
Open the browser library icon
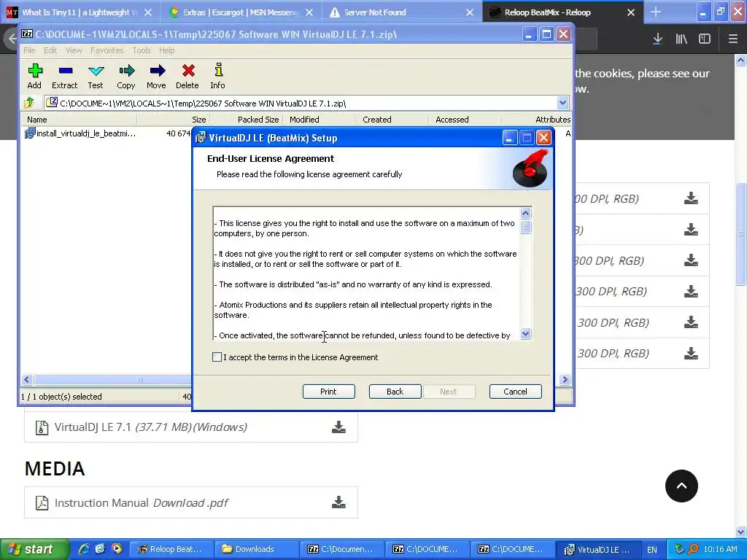[x=681, y=39]
